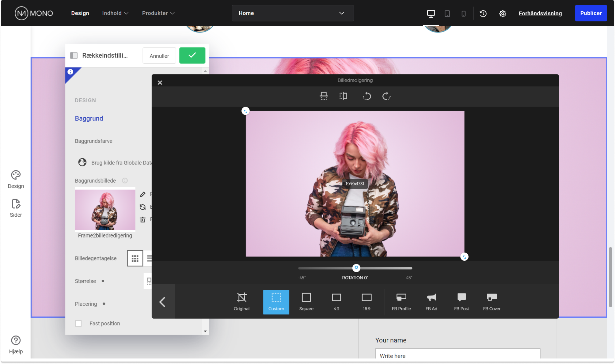
Task: Open the Design top menu tab
Action: click(80, 13)
